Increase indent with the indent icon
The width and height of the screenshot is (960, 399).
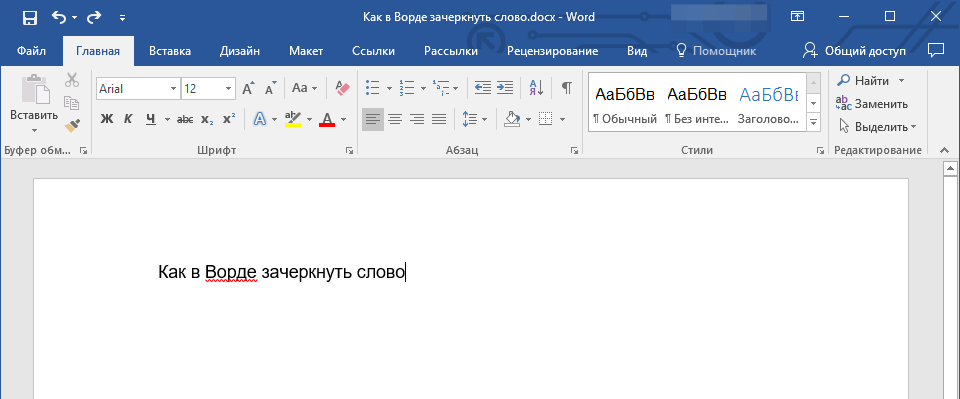pos(504,88)
